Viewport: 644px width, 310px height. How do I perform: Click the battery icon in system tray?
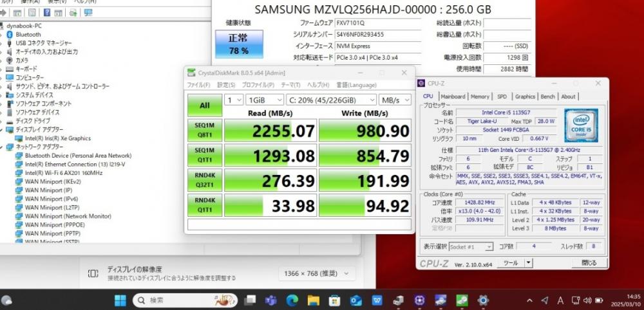click(x=599, y=300)
